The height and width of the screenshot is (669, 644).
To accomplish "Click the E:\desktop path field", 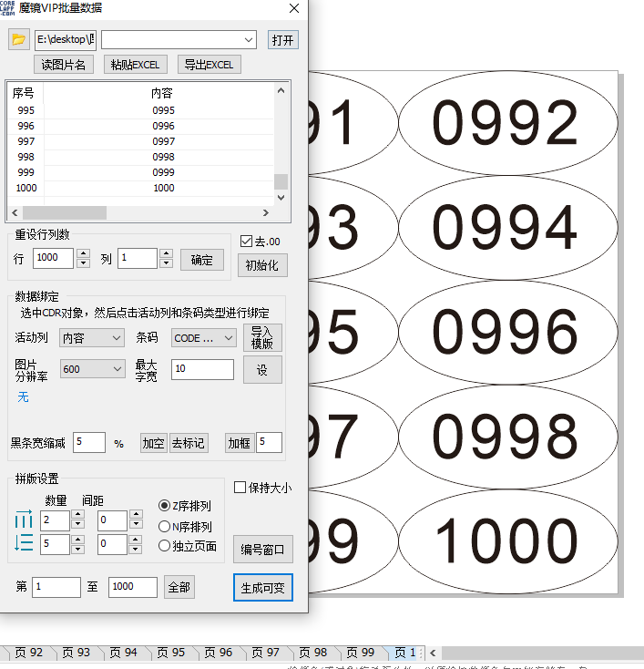I will point(66,40).
